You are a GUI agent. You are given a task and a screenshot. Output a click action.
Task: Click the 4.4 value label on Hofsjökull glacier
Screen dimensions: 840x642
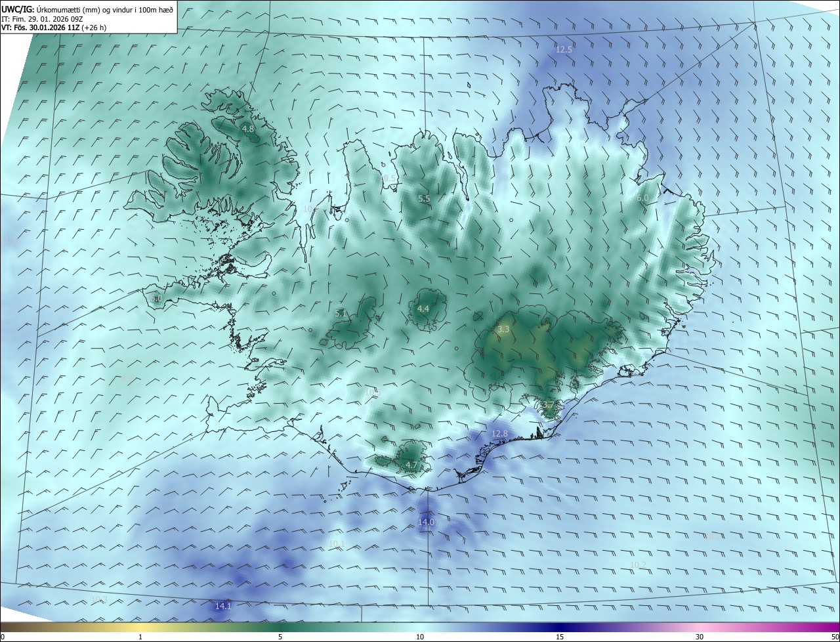(x=423, y=309)
